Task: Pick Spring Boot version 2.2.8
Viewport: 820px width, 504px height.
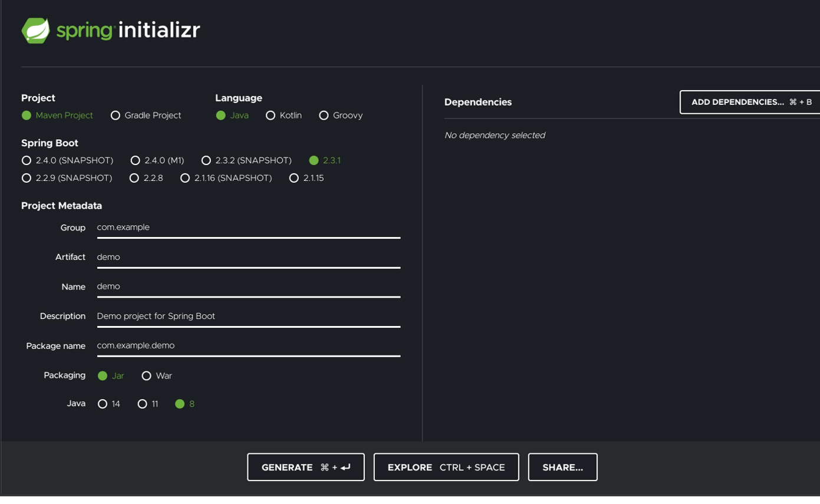Action: point(134,178)
